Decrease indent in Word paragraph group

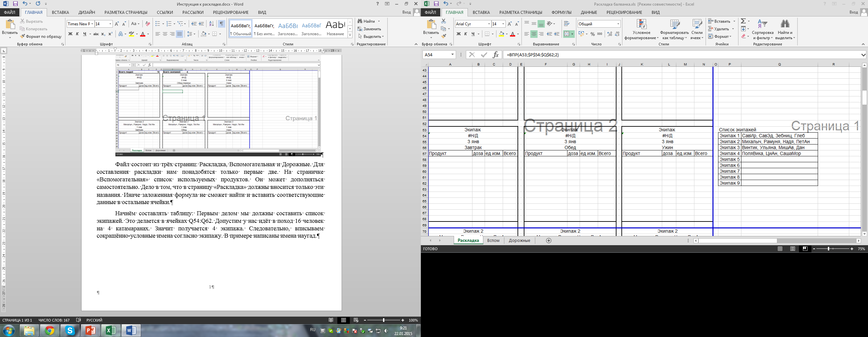tap(194, 24)
